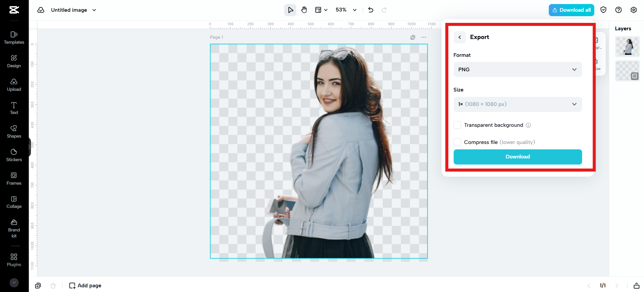Open the Templates tab in sidebar

(14, 38)
